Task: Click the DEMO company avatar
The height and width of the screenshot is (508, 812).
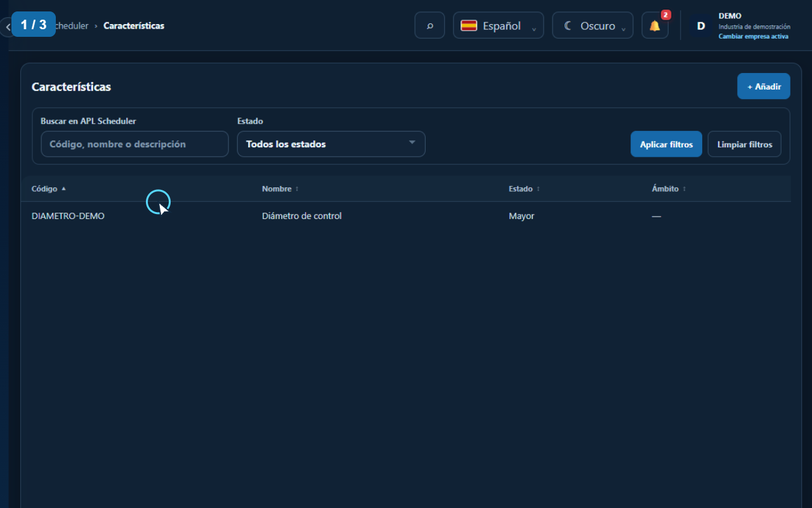Action: coord(701,26)
